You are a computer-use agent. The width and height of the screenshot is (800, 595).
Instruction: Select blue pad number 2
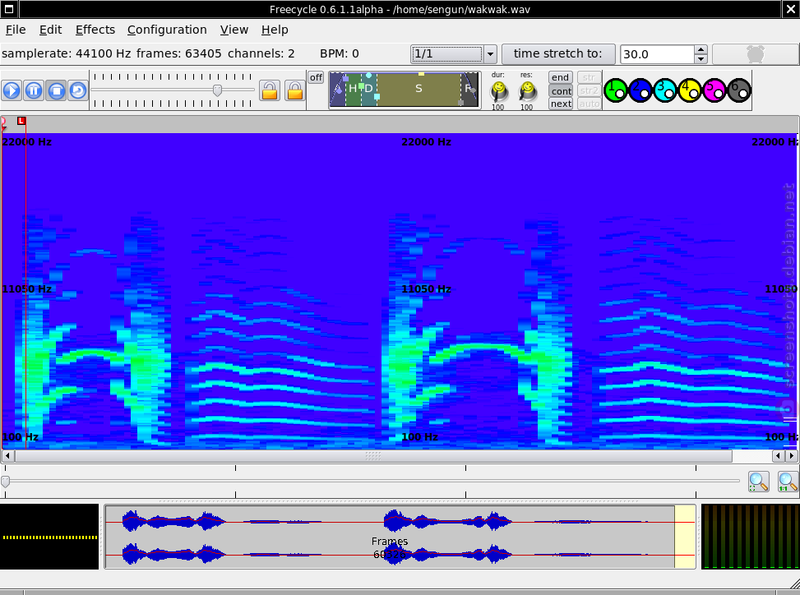tap(640, 91)
